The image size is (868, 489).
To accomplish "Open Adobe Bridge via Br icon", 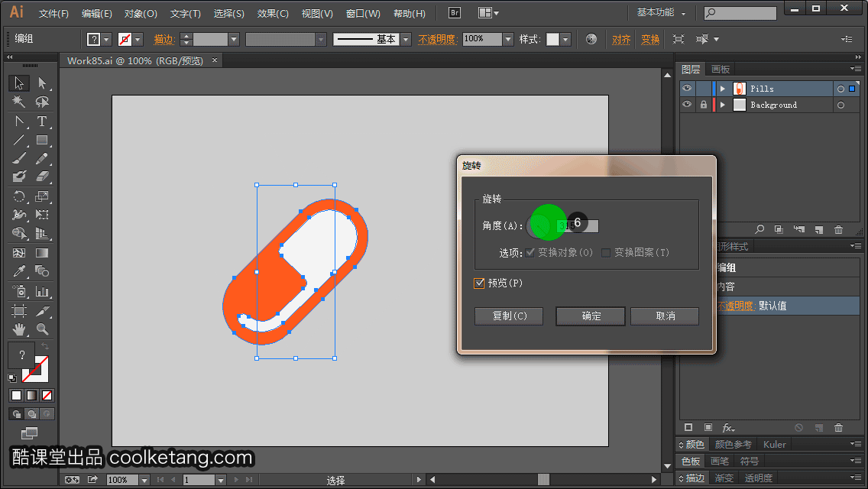I will click(455, 13).
